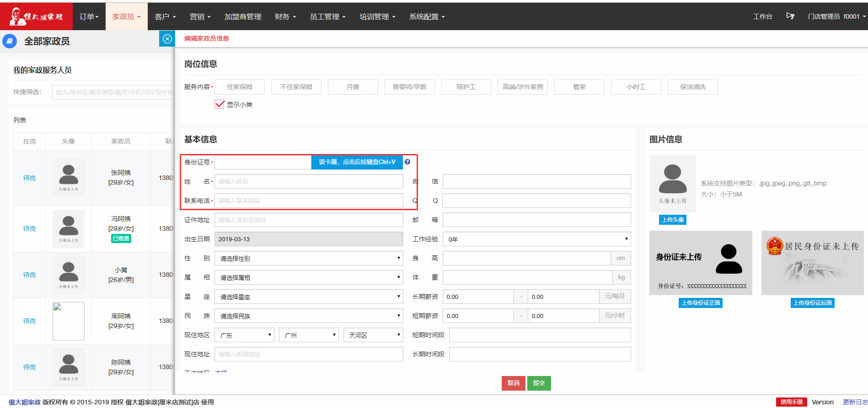Screen dimensions: 868x408
Task: Click the green 提交 button
Action: point(539,383)
